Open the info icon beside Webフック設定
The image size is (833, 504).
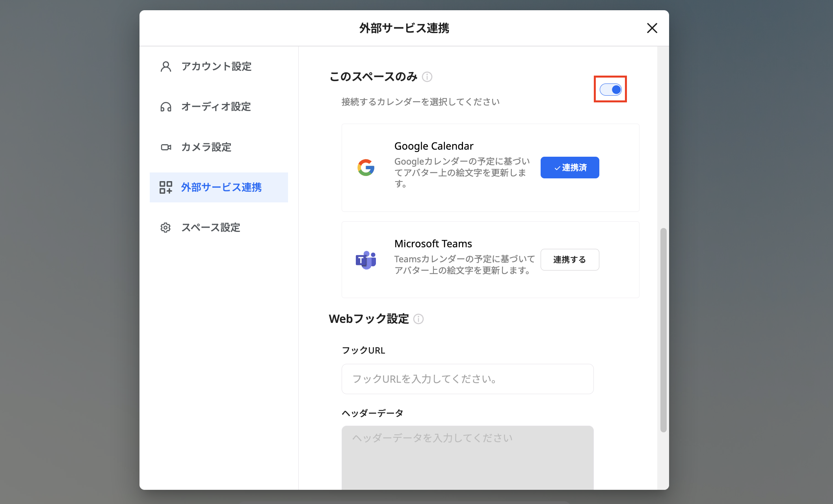[x=418, y=319]
